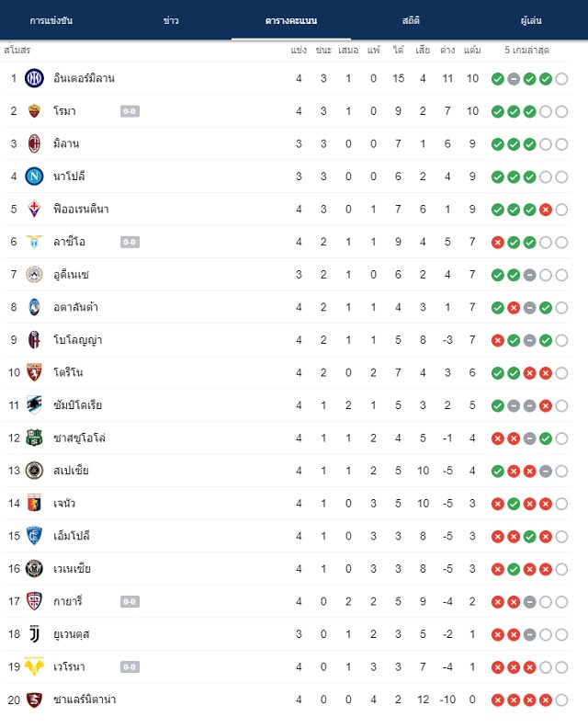Open the ซาแลร์นิตาน่า team link
588x728 pixels.
point(85,700)
